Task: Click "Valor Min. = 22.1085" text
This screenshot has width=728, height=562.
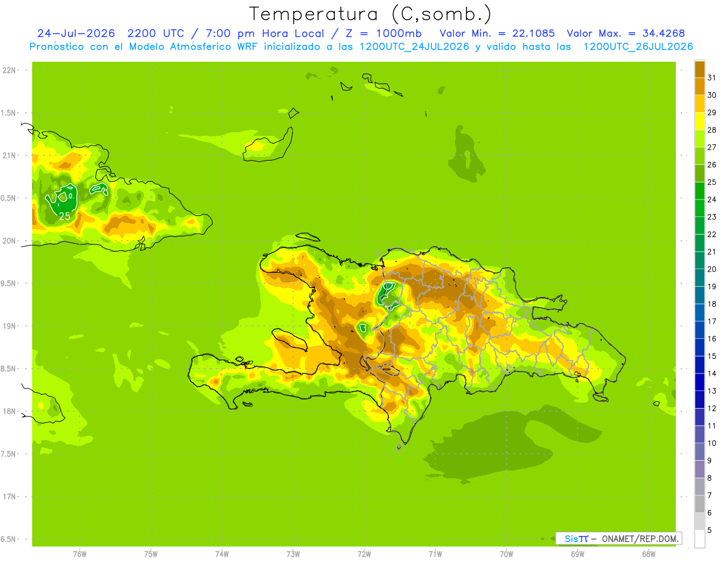Action: pyautogui.click(x=497, y=33)
